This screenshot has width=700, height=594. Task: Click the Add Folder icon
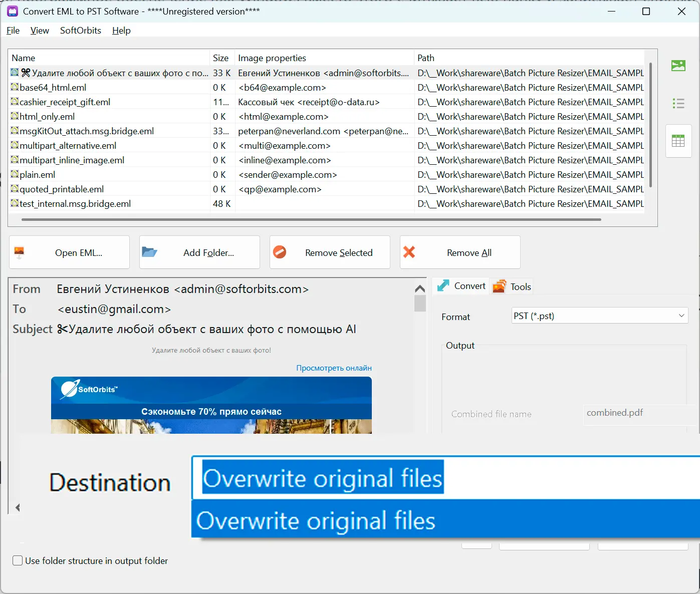(149, 251)
